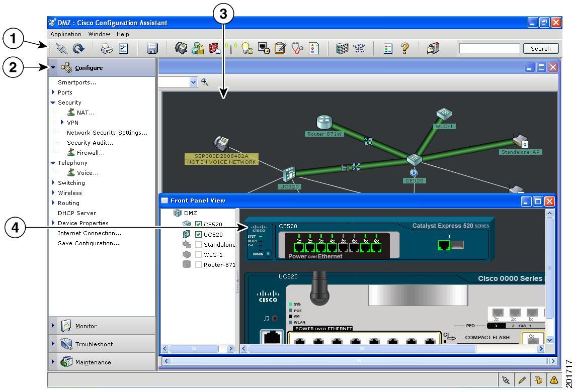577x392 pixels.
Task: Expand the VPN tree node
Action: coord(62,122)
